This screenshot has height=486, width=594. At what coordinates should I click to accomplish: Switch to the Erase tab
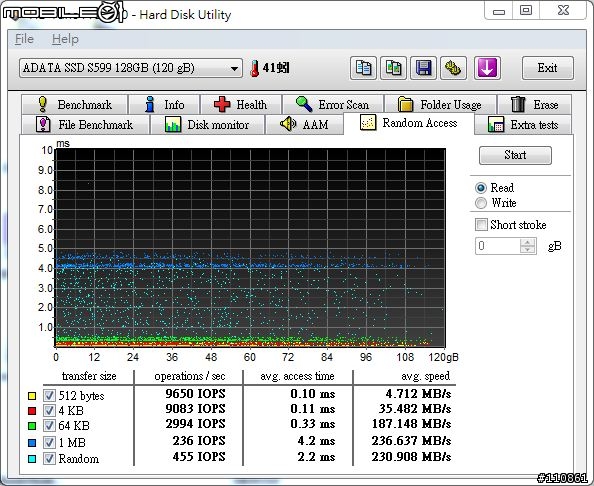click(x=535, y=105)
